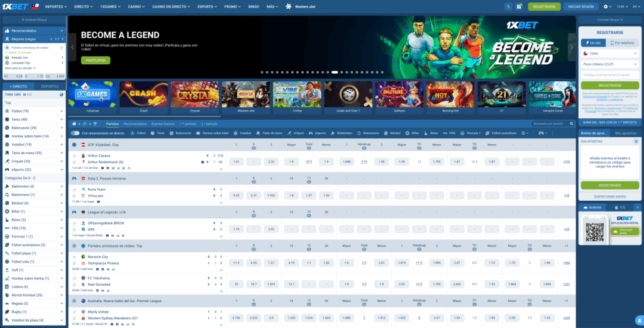Click Descargar gratis app button

click(625, 232)
